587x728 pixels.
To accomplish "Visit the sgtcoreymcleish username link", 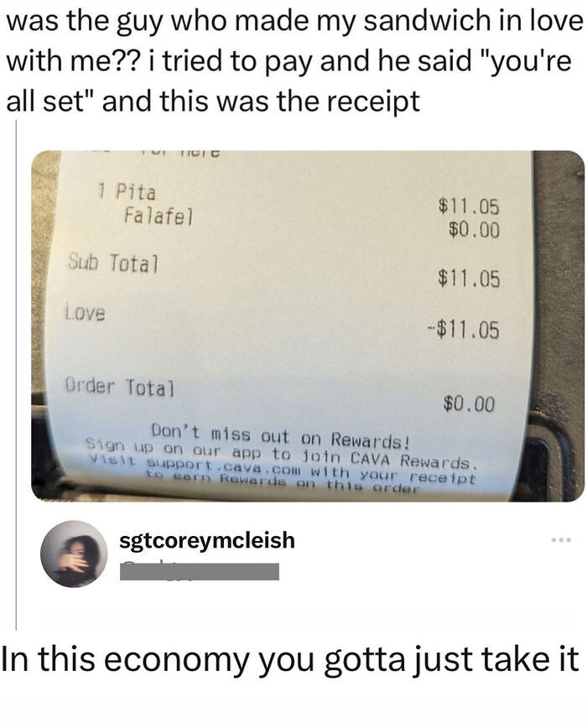I will [x=207, y=540].
